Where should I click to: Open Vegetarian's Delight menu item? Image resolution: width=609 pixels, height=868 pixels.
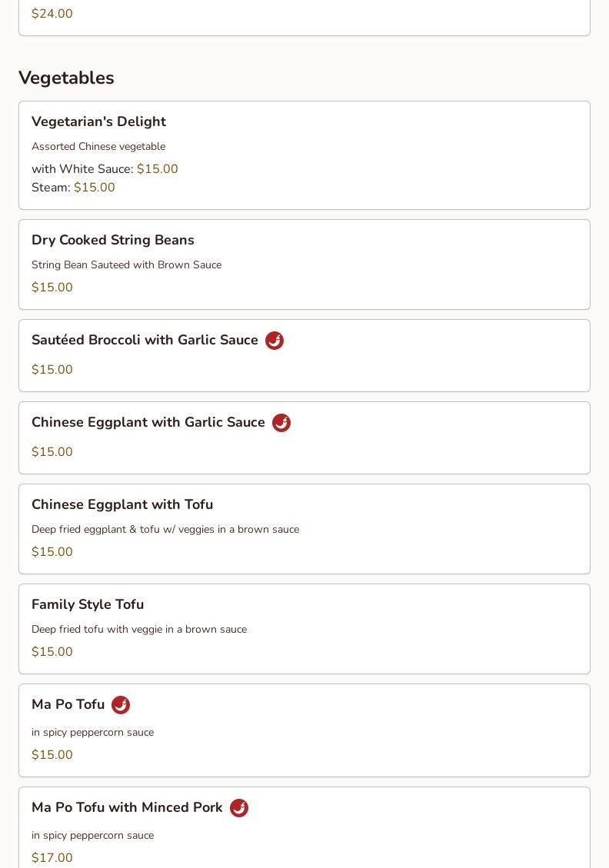point(98,121)
